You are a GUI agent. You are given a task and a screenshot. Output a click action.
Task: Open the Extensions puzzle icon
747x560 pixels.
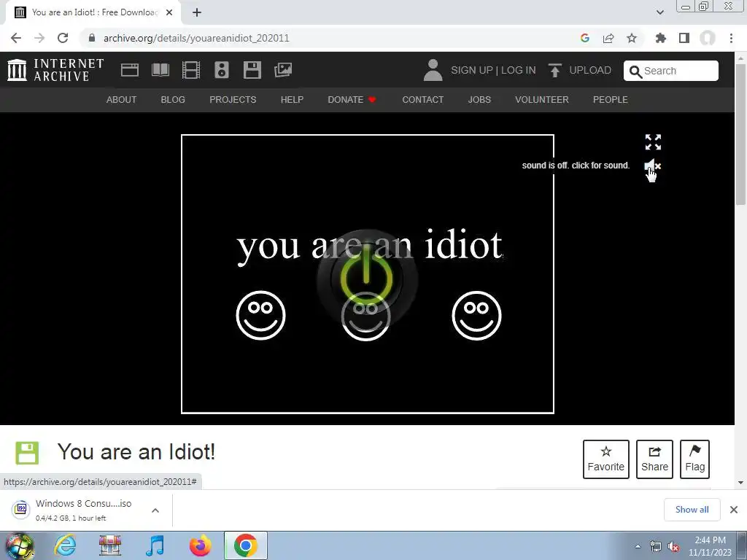[x=661, y=38]
